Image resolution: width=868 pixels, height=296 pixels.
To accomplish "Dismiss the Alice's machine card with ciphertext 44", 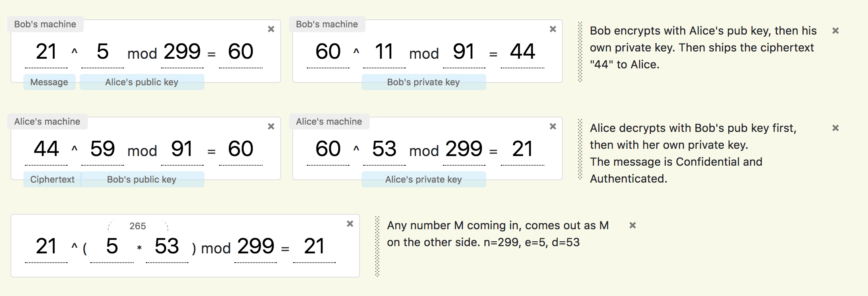I will (x=271, y=126).
